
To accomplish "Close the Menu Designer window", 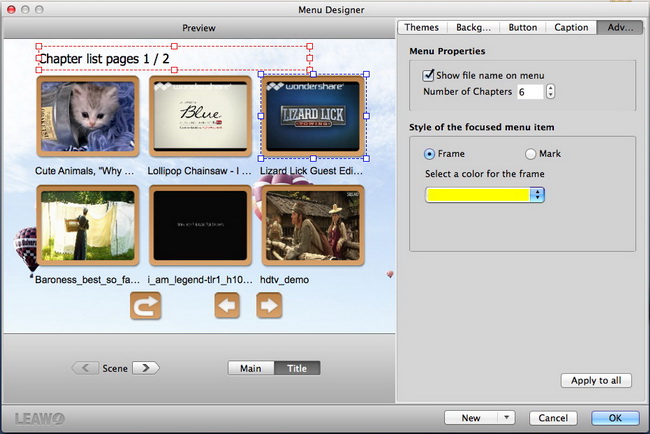I will (x=11, y=9).
